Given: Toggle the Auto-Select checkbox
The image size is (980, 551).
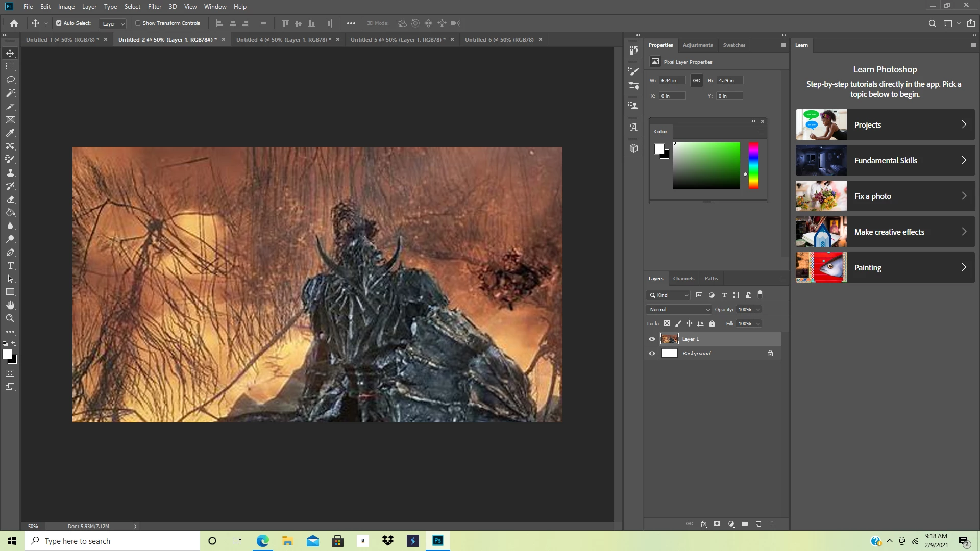Looking at the screenshot, I should [59, 23].
